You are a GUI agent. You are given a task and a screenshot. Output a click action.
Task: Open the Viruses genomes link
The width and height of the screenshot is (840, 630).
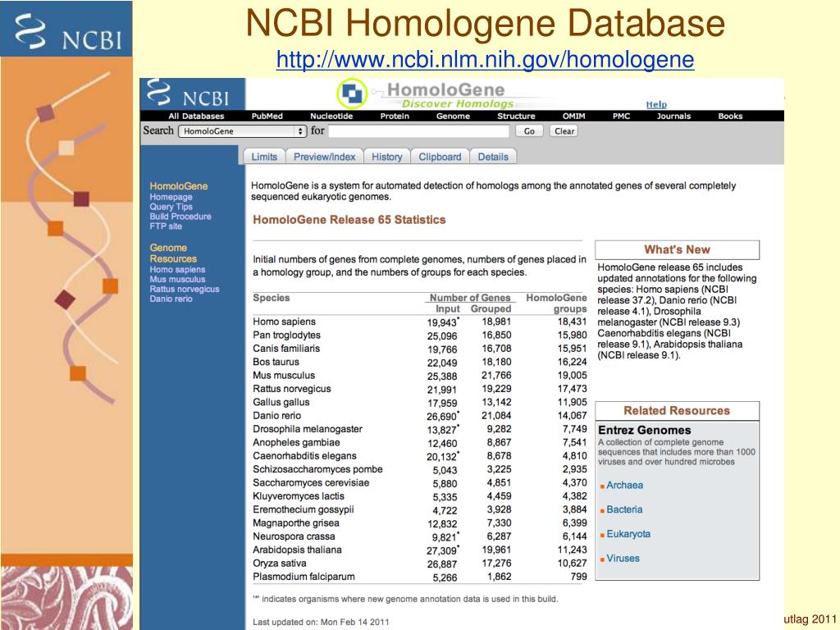tap(623, 558)
